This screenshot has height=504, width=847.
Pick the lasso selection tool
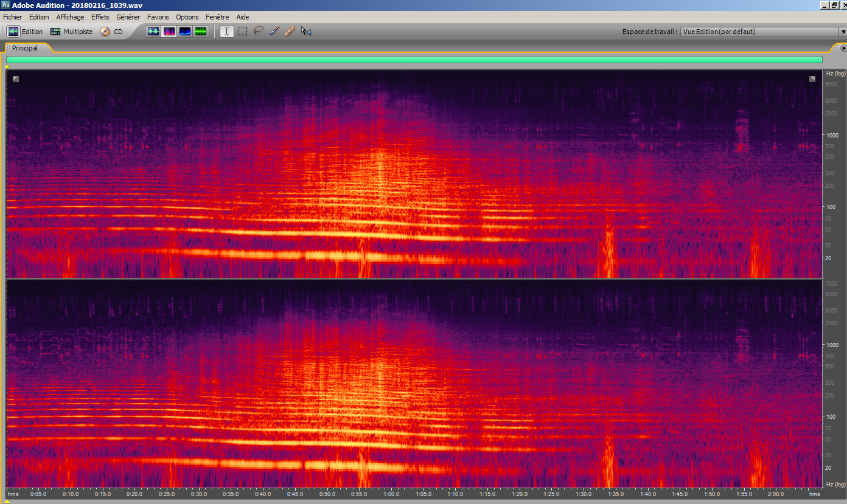click(258, 32)
